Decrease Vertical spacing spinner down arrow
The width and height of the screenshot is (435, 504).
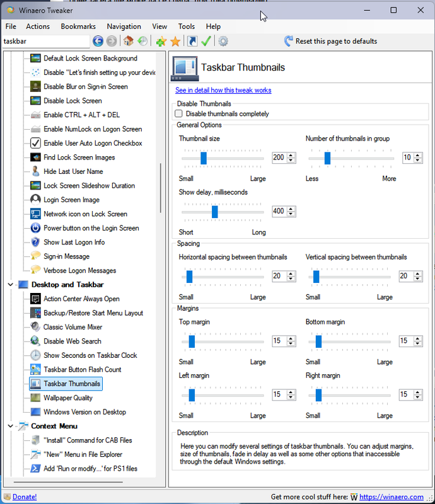417,278
